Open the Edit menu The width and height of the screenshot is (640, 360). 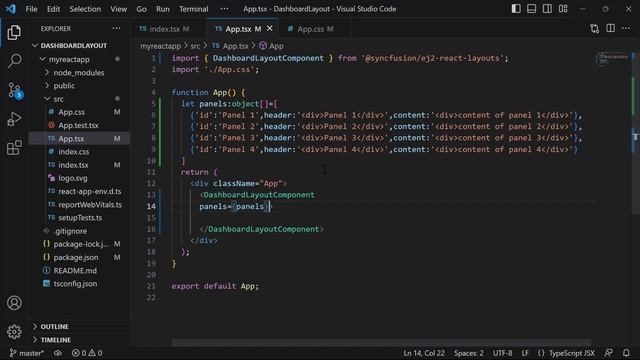[53, 9]
